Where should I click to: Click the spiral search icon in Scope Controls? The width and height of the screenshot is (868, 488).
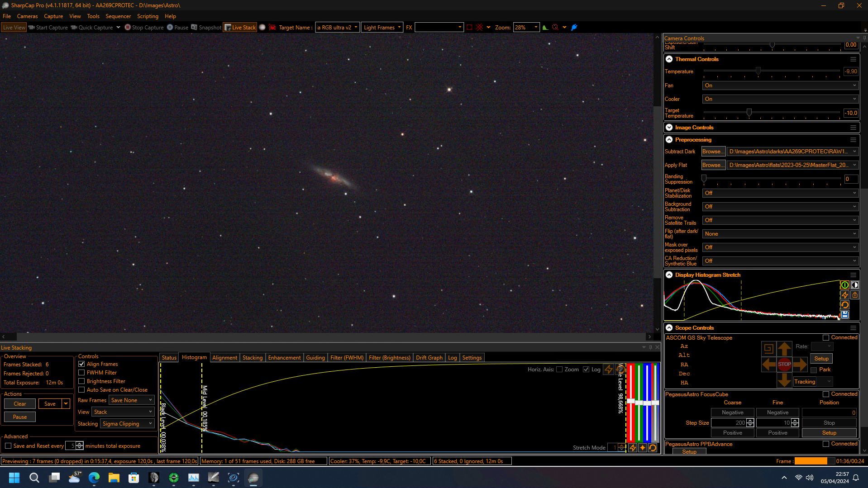click(x=768, y=349)
